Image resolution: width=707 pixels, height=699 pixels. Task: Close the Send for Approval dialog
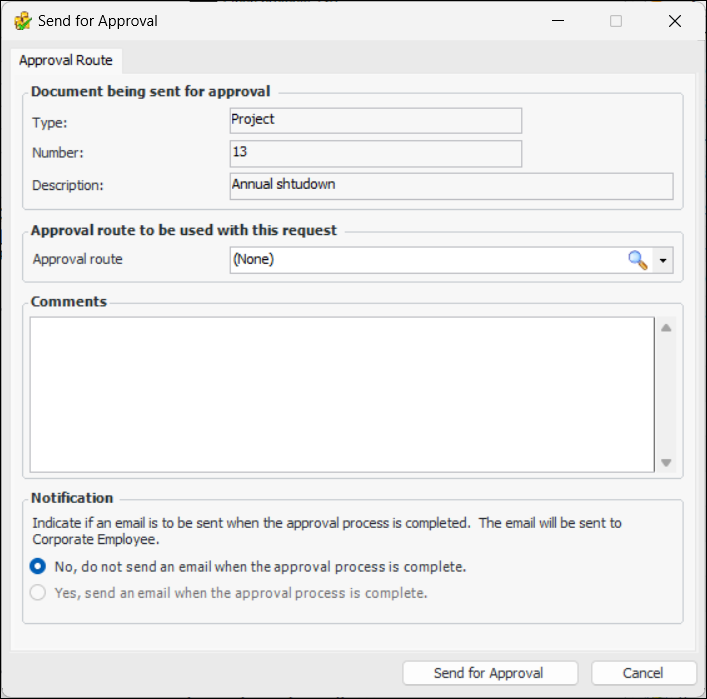pos(675,21)
